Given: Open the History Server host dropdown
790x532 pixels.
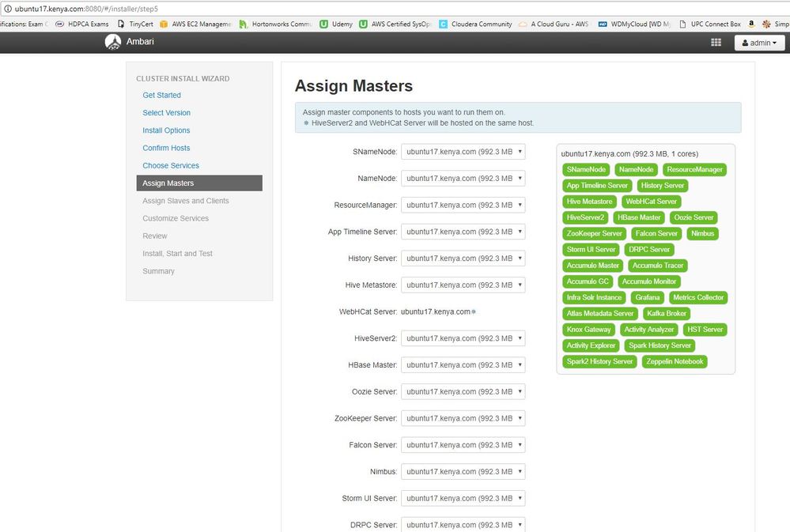Looking at the screenshot, I should pos(463,258).
